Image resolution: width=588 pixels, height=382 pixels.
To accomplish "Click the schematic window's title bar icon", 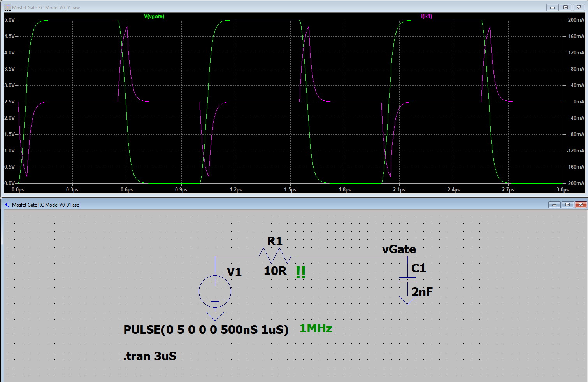I will 7,205.
